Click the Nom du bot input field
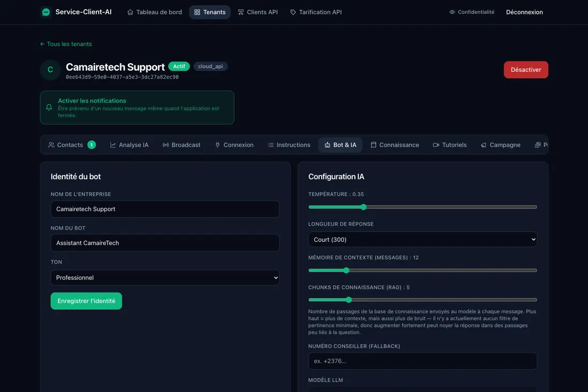This screenshot has height=392, width=588. pos(165,243)
